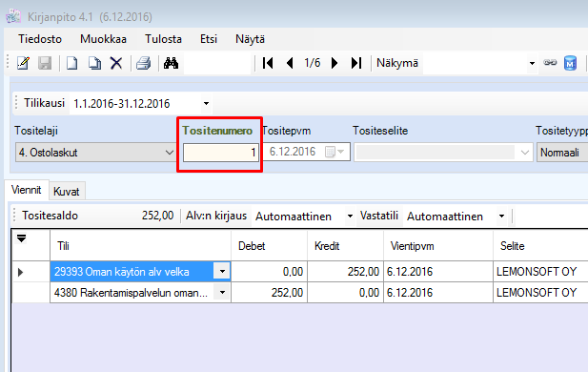588x372 pixels.
Task: Expand the Vastatili Automaattinen dropdown
Action: tap(501, 217)
